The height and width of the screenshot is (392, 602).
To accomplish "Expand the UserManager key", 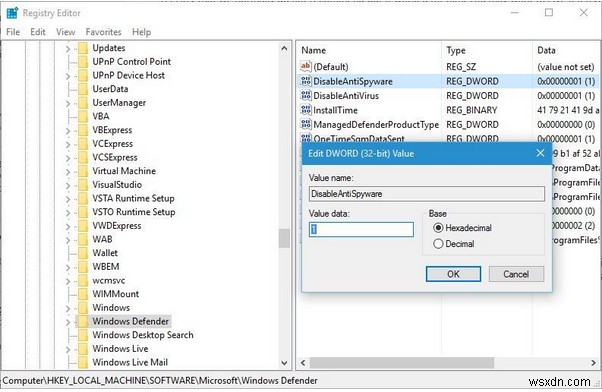I will (x=68, y=103).
